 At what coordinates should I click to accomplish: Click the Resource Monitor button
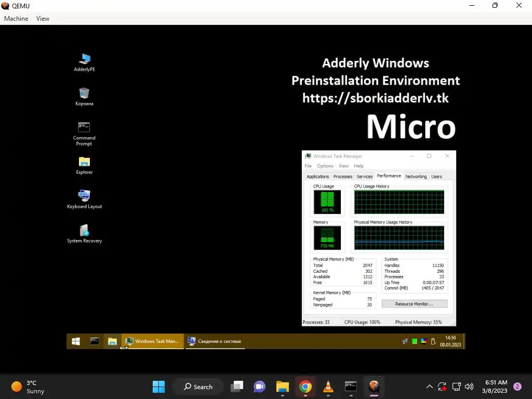coord(414,304)
